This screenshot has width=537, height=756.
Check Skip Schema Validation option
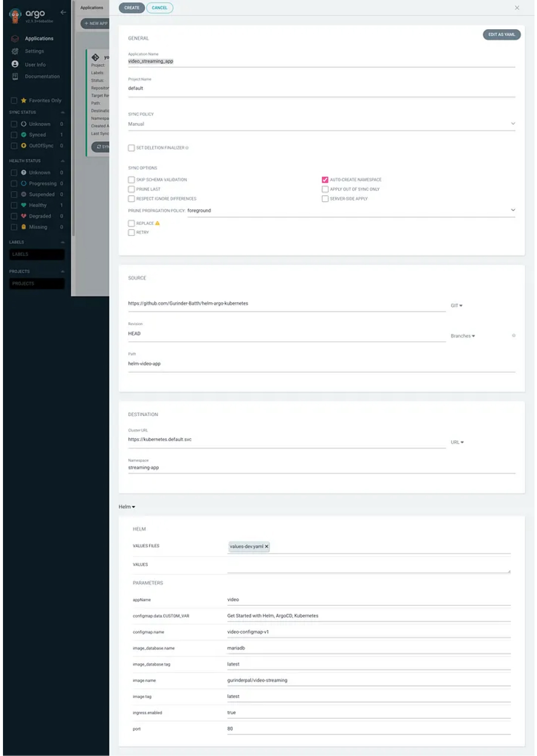point(131,179)
